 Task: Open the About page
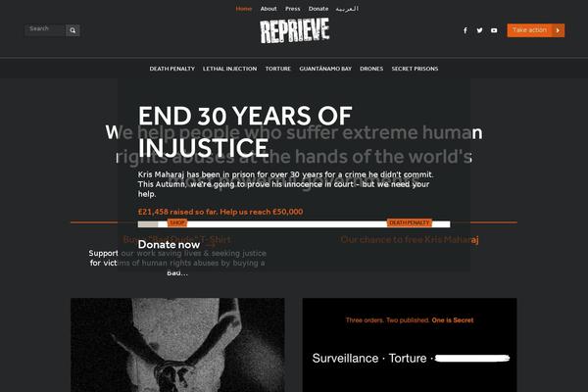click(269, 9)
